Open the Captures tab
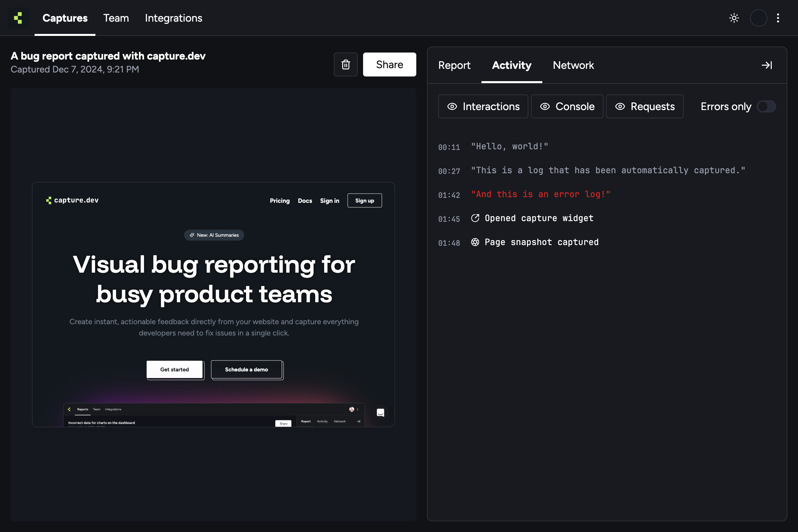Image resolution: width=798 pixels, height=532 pixels. [x=65, y=18]
